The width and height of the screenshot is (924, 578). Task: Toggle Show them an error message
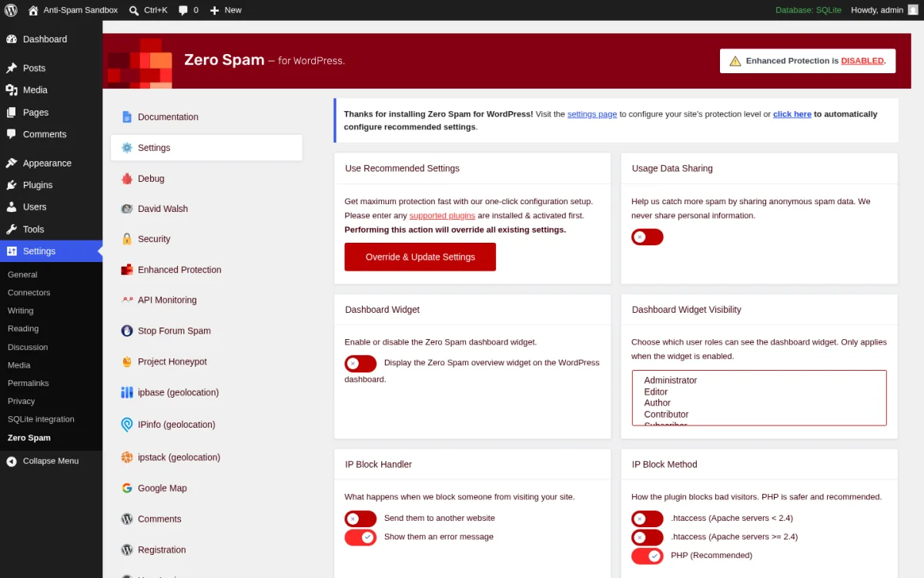point(360,537)
